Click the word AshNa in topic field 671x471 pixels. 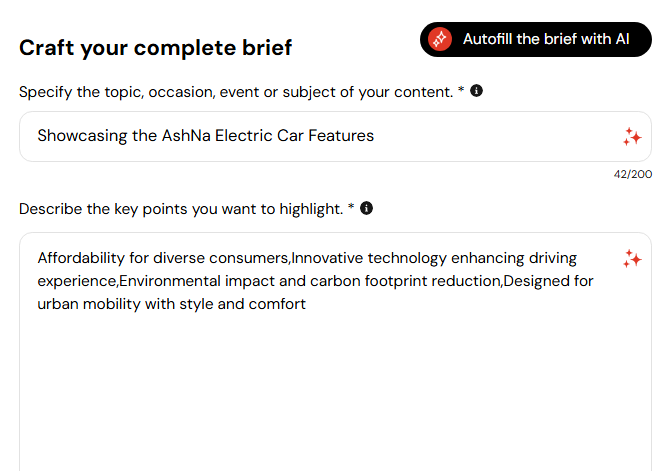(x=186, y=136)
